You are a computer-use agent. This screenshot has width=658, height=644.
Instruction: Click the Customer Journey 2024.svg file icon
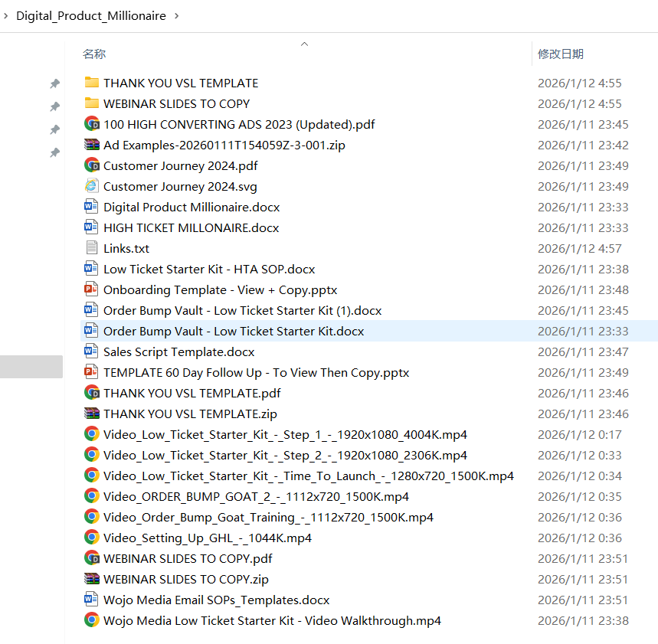tap(92, 186)
